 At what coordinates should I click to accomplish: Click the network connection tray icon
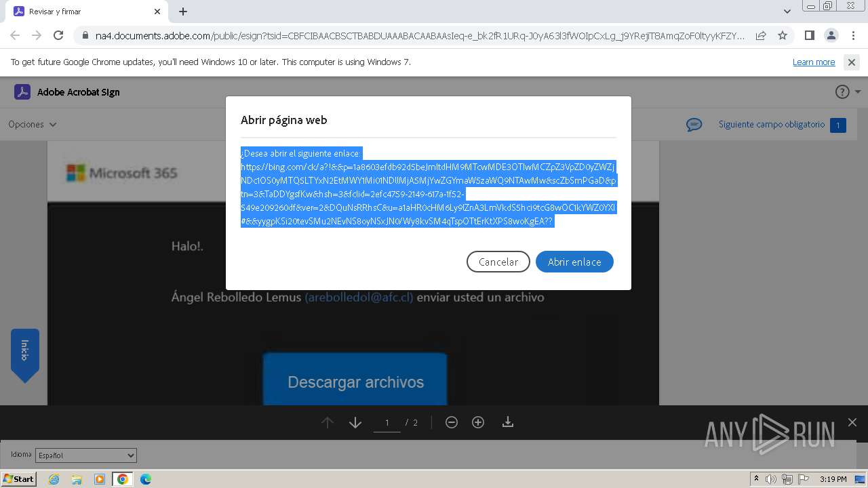coord(787,479)
